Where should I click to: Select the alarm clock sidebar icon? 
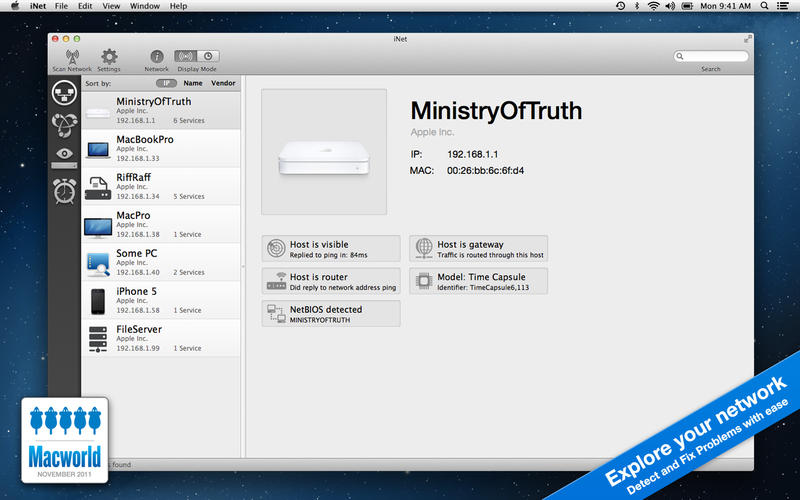pos(65,190)
